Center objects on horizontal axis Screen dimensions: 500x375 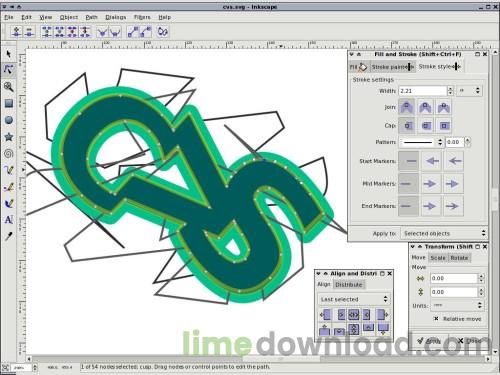click(x=353, y=329)
